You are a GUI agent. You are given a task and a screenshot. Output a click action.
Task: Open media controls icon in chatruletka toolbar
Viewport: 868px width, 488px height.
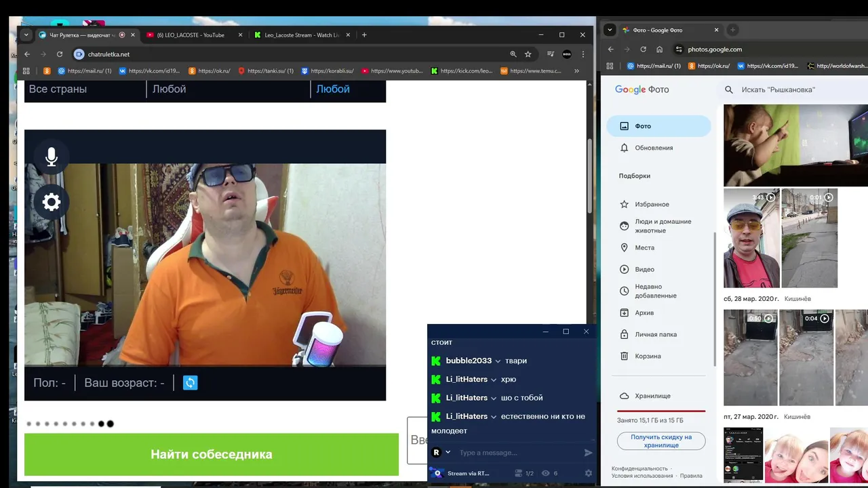[551, 54]
